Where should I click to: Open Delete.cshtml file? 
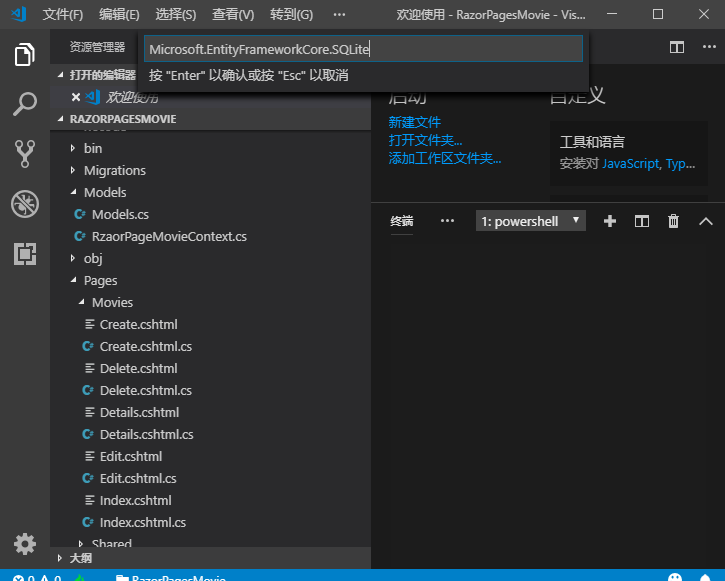pos(139,369)
